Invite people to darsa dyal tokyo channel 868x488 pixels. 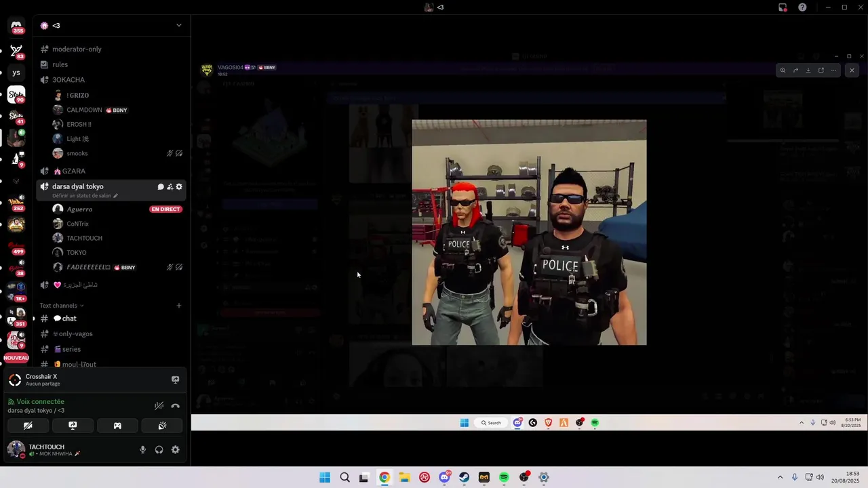pyautogui.click(x=170, y=186)
